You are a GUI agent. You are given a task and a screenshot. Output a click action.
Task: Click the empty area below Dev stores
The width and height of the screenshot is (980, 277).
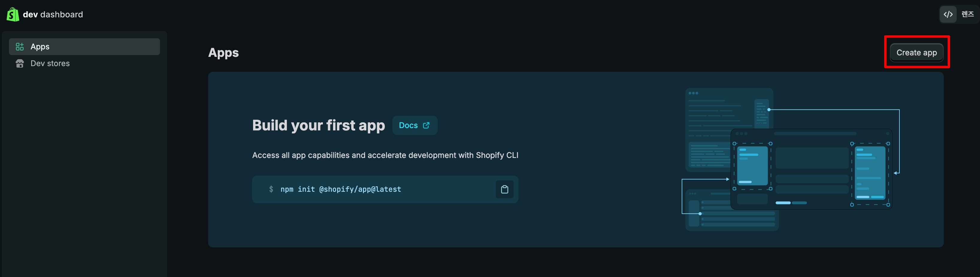tap(84, 171)
